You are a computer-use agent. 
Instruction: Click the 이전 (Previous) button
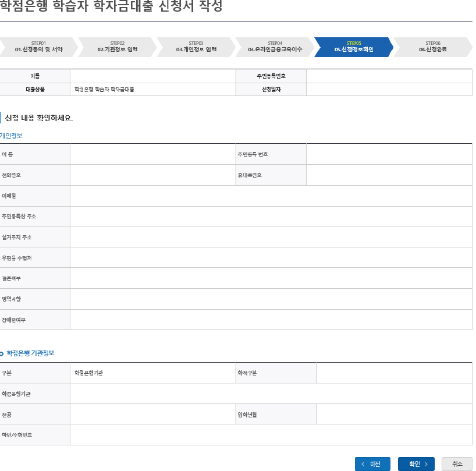pyautogui.click(x=372, y=464)
